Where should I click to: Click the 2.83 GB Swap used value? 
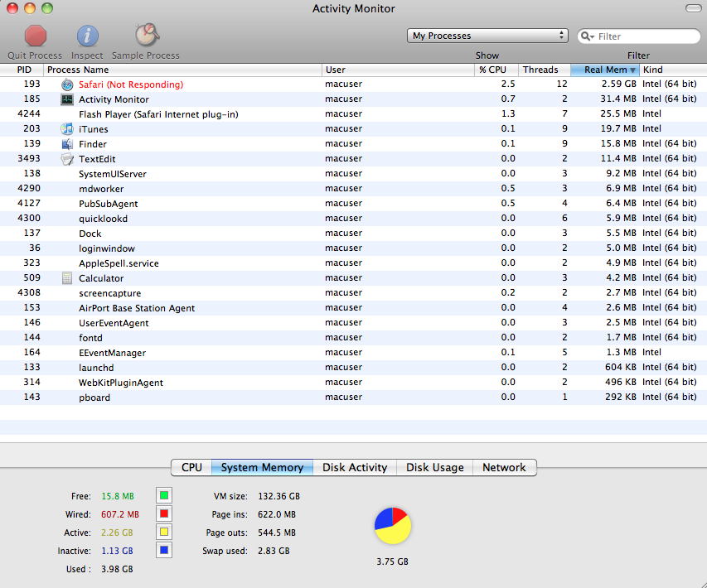(274, 551)
